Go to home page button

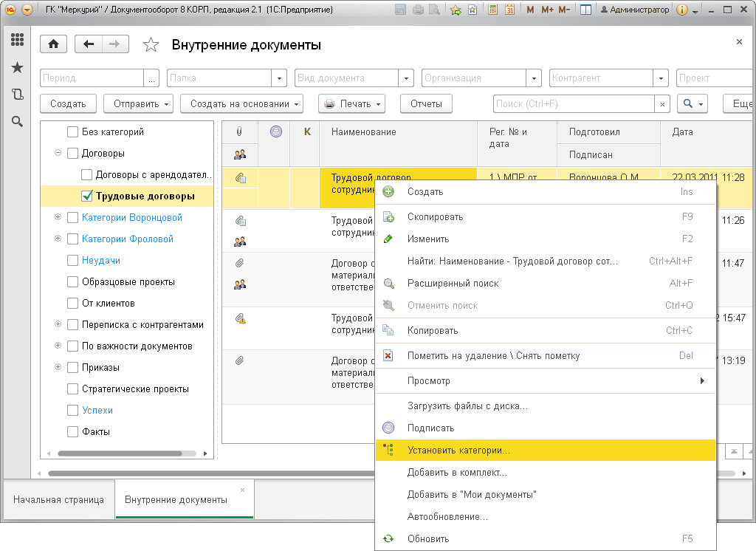(53, 44)
